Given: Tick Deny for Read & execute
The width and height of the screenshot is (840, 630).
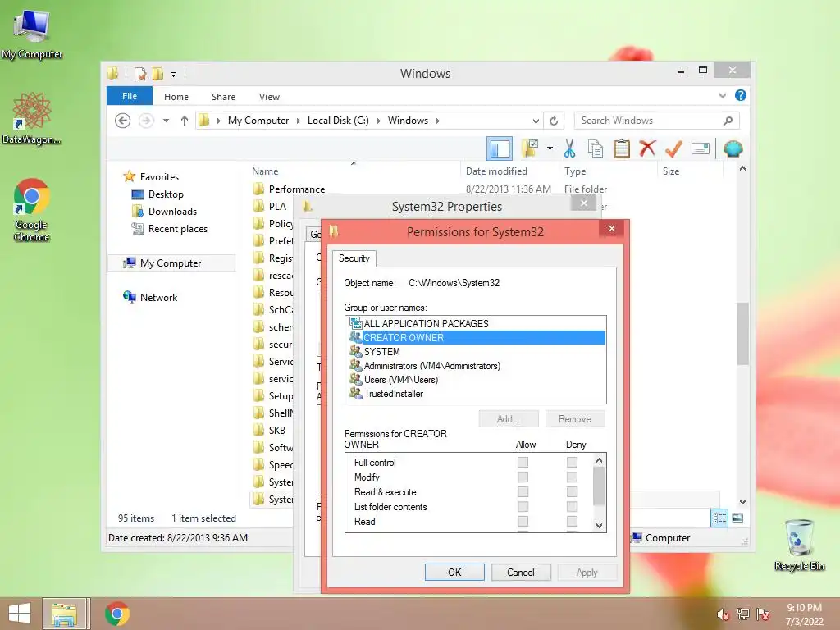Looking at the screenshot, I should point(572,491).
